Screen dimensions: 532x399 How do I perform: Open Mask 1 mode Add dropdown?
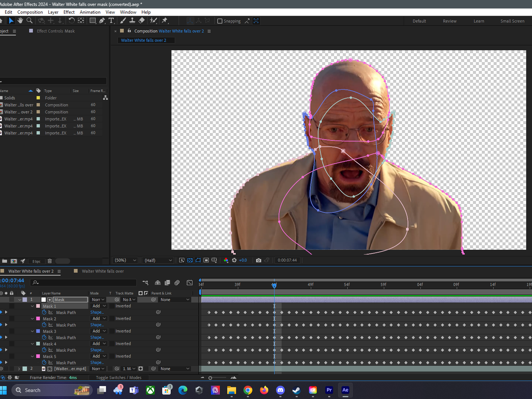[x=99, y=306]
